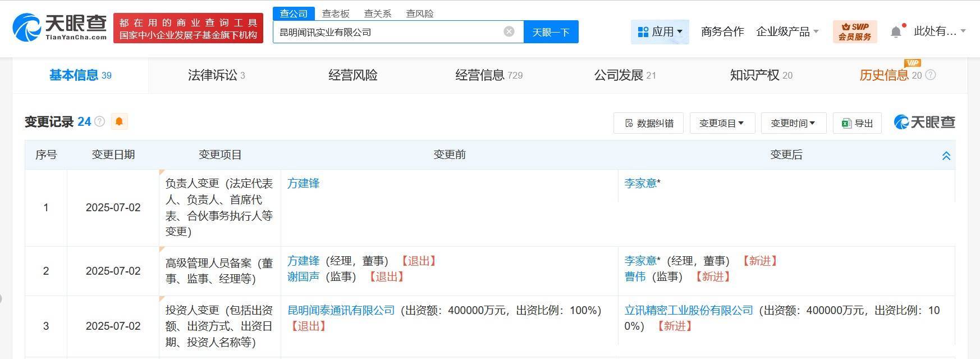Click 负责人变更 item text in row 1
This screenshot has height=359, width=980.
pos(219,207)
